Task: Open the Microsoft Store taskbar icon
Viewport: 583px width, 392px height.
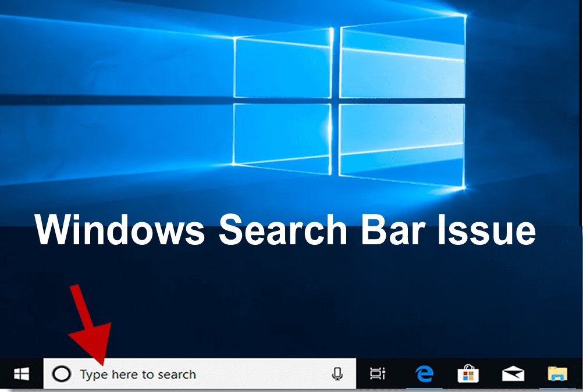Action: (468, 374)
